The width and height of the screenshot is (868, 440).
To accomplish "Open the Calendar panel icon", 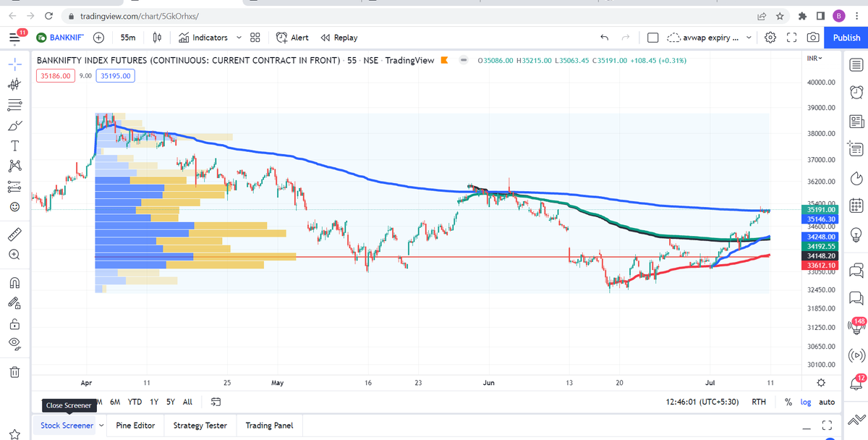I will tap(856, 206).
